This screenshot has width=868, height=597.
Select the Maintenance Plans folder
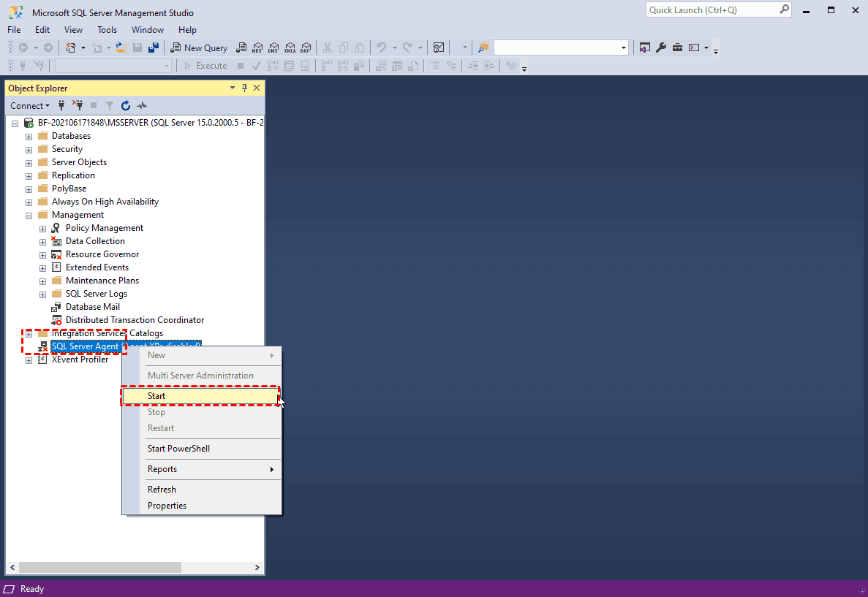pos(102,281)
